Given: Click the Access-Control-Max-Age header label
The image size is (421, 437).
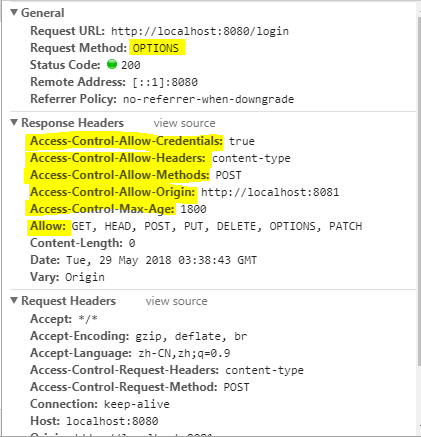Looking at the screenshot, I should [x=102, y=209].
